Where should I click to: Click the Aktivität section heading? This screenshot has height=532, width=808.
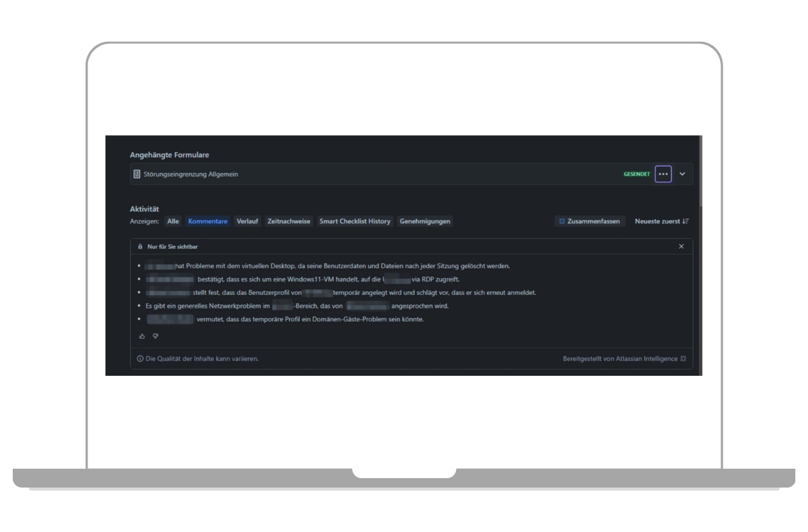(x=144, y=209)
